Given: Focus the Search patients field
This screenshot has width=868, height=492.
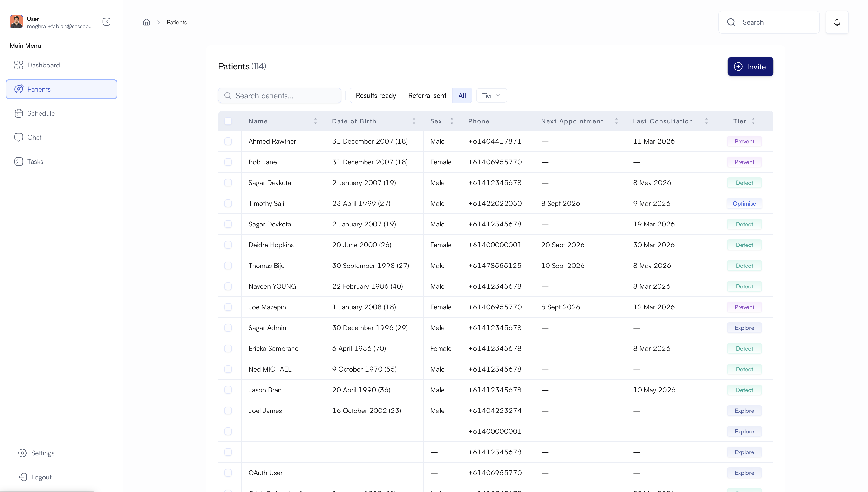Looking at the screenshot, I should click(x=279, y=96).
